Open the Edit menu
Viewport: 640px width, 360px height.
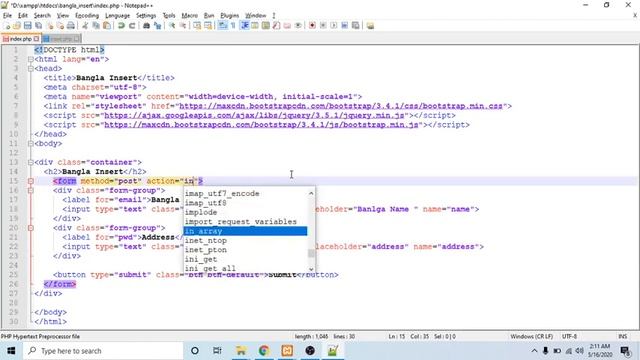23,16
